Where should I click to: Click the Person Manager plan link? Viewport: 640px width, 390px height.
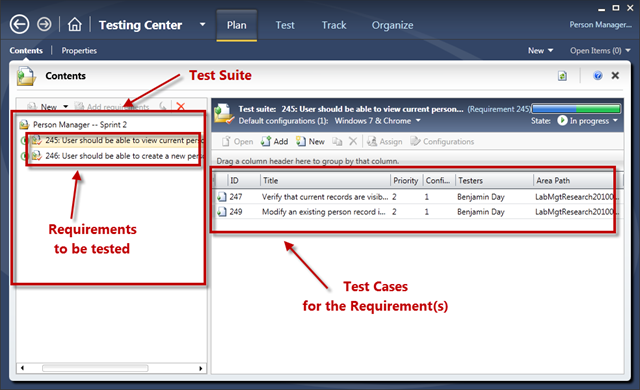tap(600, 25)
